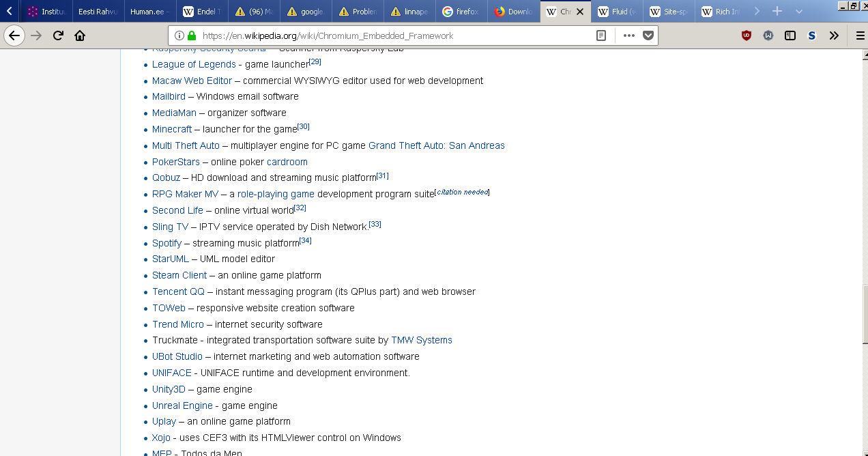Show site information icon in address bar
This screenshot has height=456, width=868.
point(179,35)
